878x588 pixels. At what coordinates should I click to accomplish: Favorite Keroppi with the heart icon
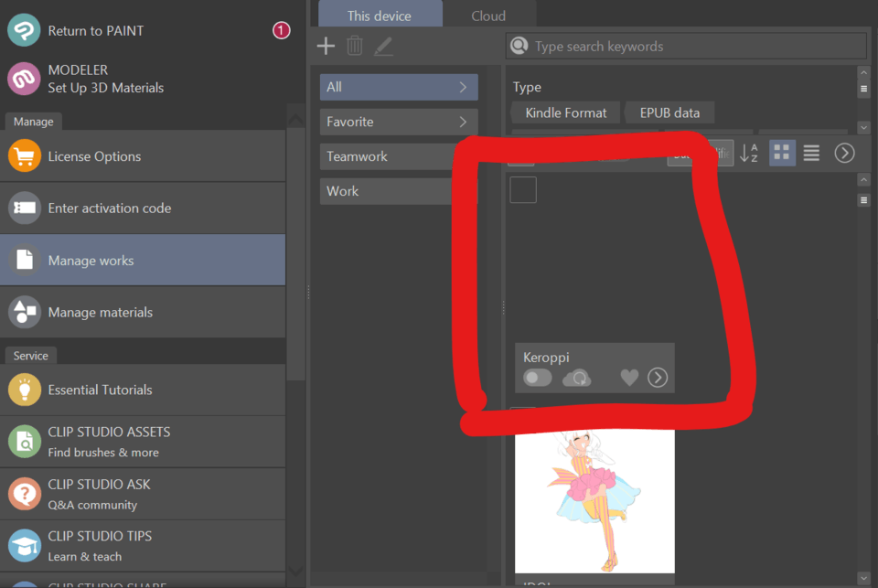(629, 377)
